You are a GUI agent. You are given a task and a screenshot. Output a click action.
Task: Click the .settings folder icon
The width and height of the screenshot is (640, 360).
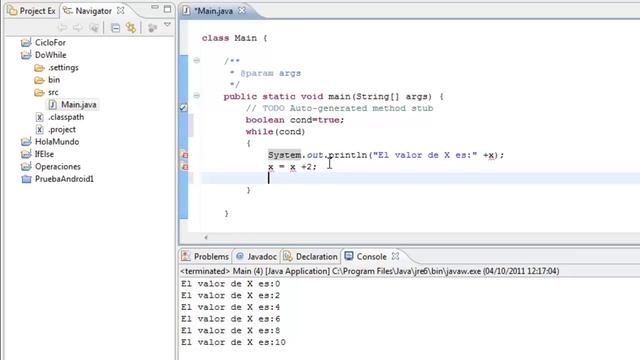tap(39, 67)
